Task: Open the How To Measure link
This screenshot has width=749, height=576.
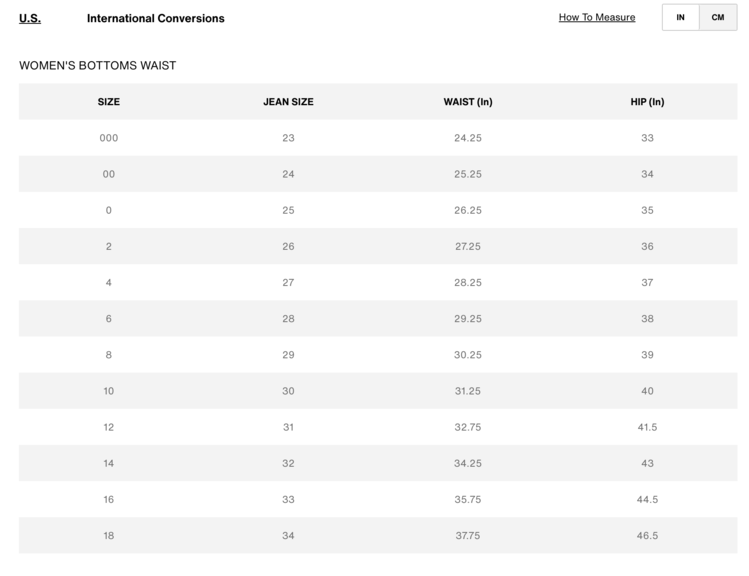Action: (x=596, y=17)
